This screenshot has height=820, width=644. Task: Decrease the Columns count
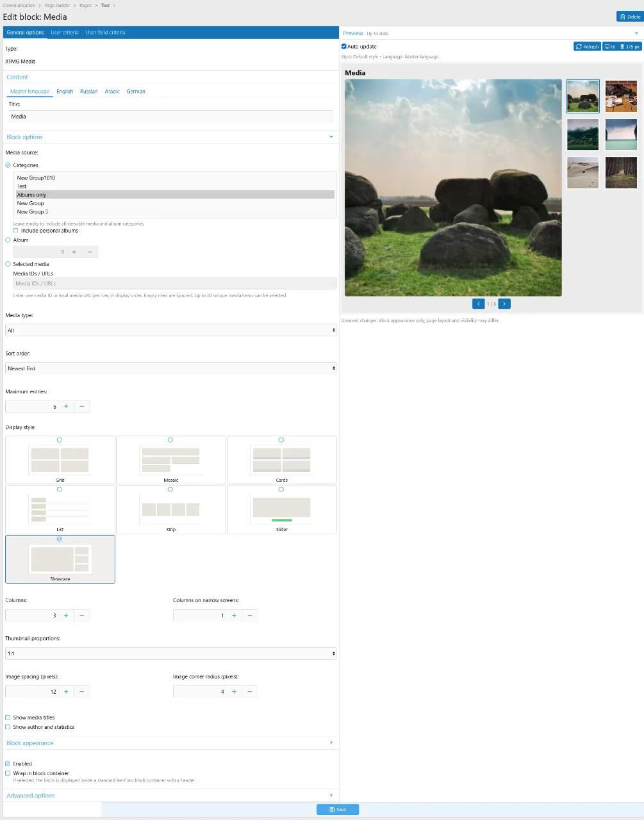pyautogui.click(x=82, y=616)
